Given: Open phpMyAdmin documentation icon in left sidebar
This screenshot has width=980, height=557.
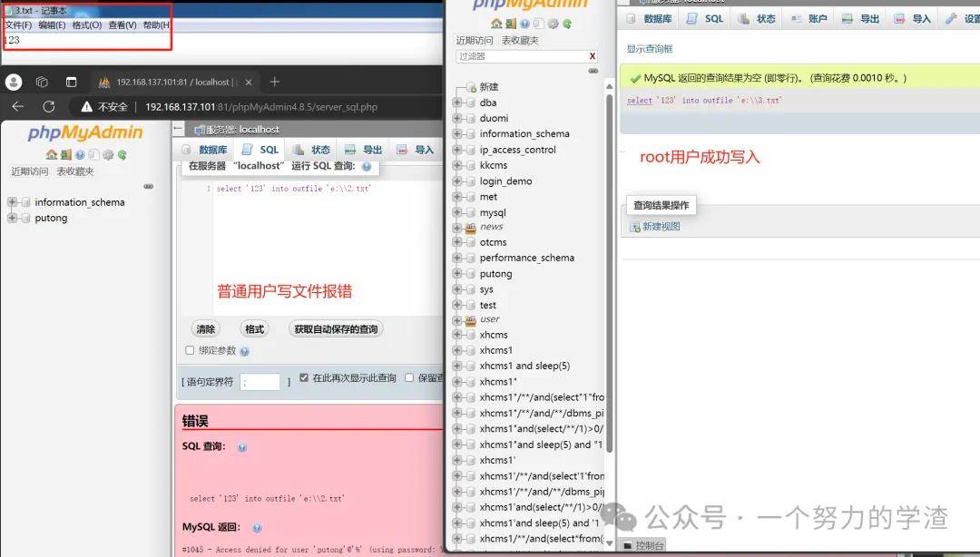Looking at the screenshot, I should pos(80,154).
